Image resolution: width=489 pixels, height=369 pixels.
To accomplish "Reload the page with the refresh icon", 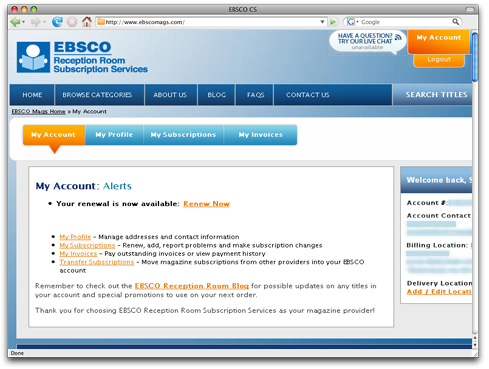I will [57, 22].
